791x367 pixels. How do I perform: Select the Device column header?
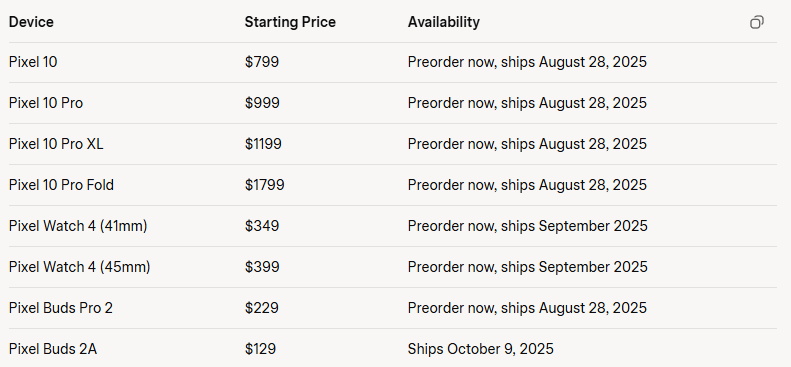31,22
